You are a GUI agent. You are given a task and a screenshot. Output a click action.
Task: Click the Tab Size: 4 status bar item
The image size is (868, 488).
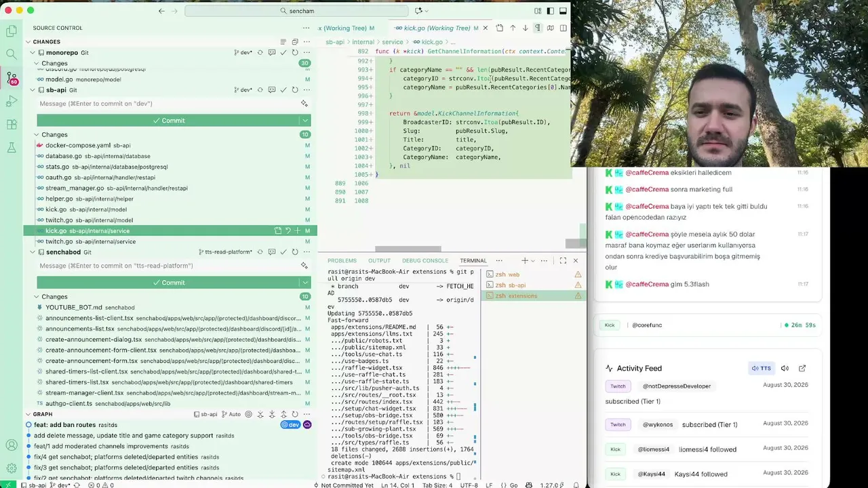click(437, 485)
